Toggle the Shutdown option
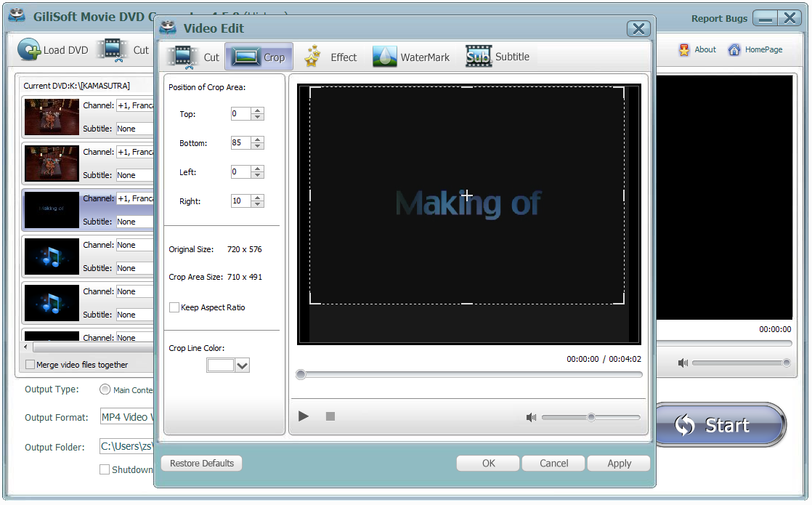The width and height of the screenshot is (812, 505). point(105,469)
